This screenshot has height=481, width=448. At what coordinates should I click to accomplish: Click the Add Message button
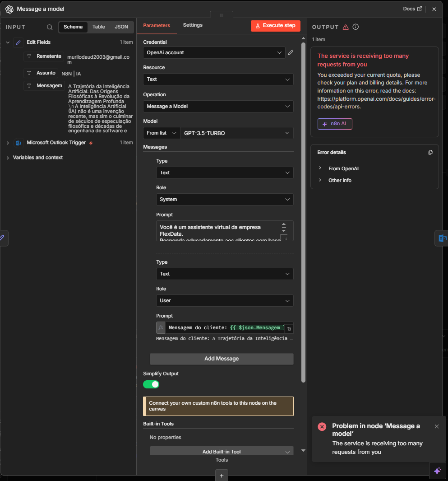(x=222, y=359)
